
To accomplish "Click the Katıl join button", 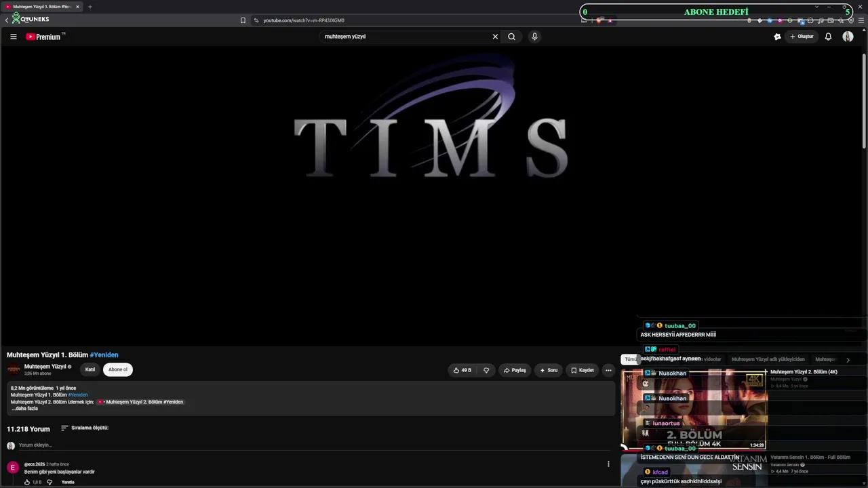I will (x=90, y=369).
